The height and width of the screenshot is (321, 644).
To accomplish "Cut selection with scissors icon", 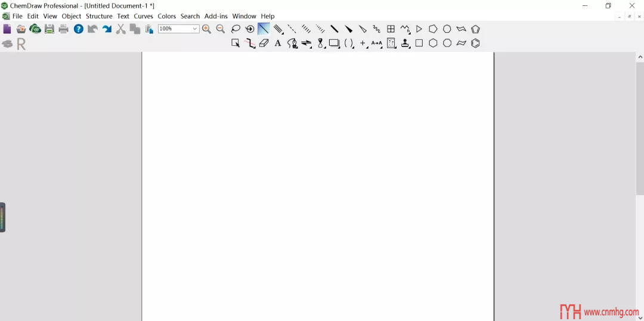I will 120,29.
